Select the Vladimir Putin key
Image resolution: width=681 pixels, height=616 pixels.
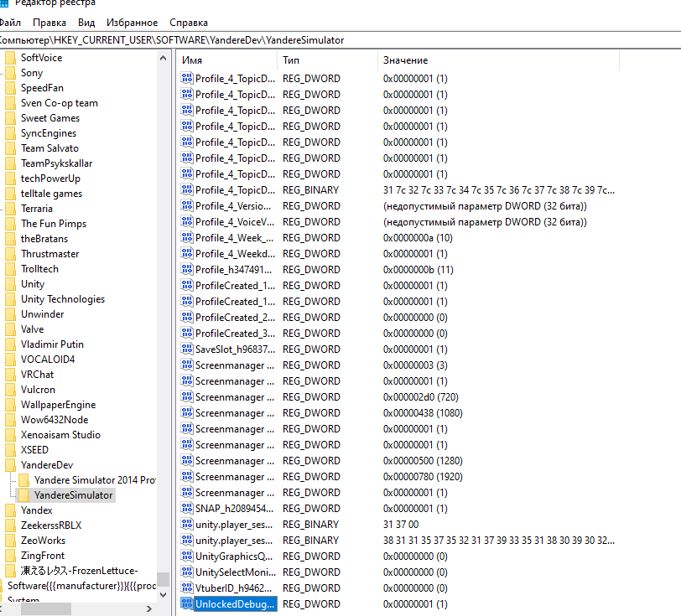pyautogui.click(x=53, y=344)
